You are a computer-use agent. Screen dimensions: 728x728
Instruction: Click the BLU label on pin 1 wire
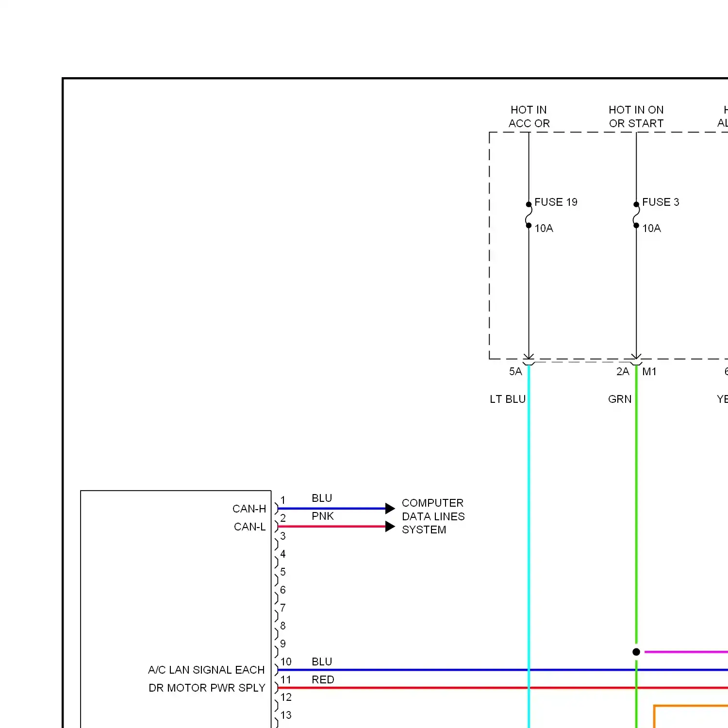pos(322,498)
